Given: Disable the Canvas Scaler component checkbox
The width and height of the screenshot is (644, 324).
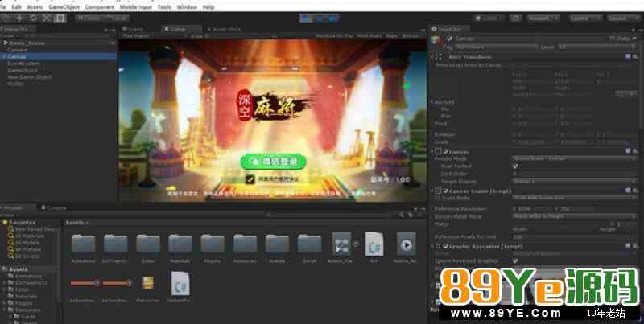Looking at the screenshot, I should 446,191.
